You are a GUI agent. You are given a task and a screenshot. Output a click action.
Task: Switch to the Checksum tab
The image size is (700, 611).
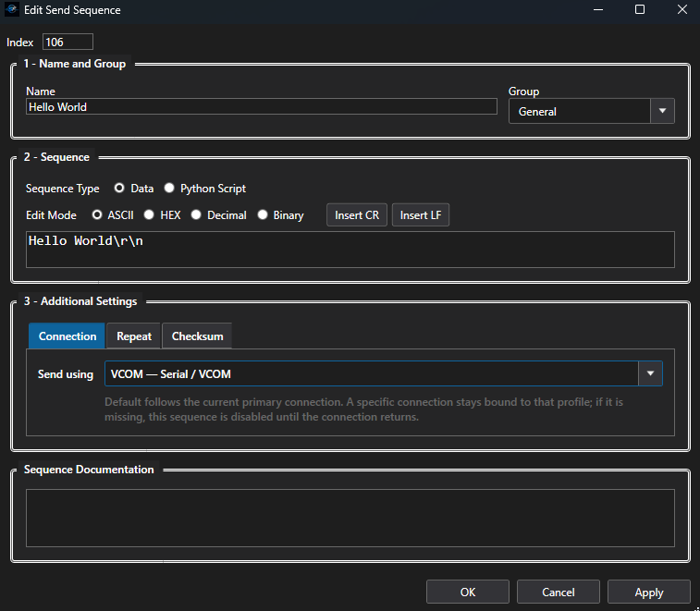197,336
